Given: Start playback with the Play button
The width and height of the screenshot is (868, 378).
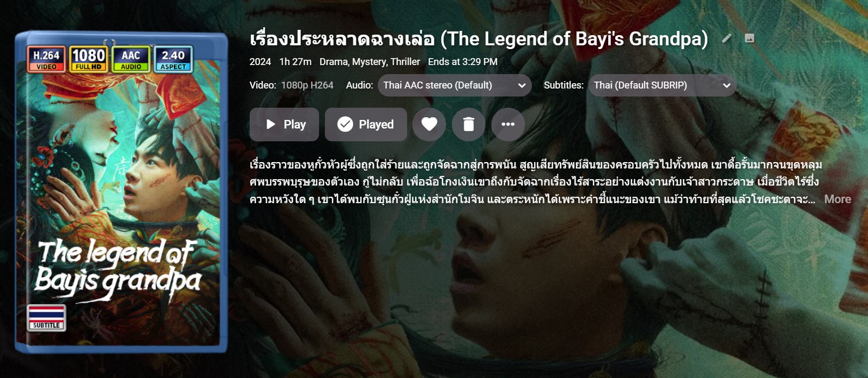Looking at the screenshot, I should coord(284,124).
